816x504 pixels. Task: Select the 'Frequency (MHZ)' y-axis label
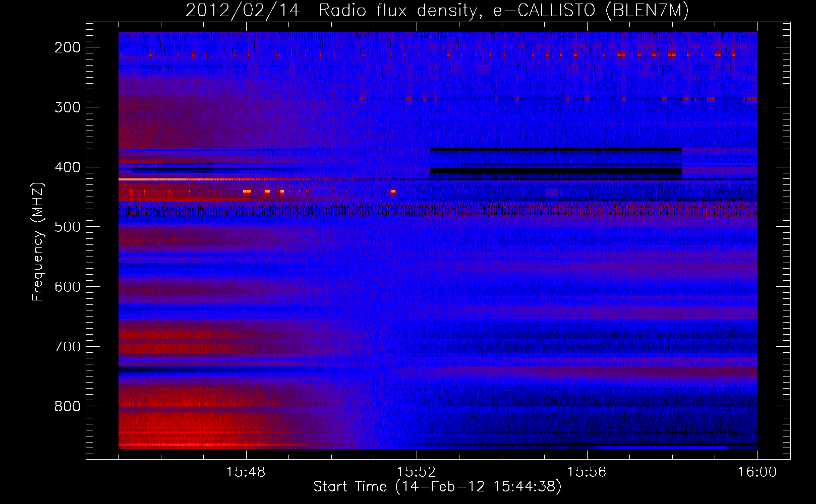pos(38,241)
